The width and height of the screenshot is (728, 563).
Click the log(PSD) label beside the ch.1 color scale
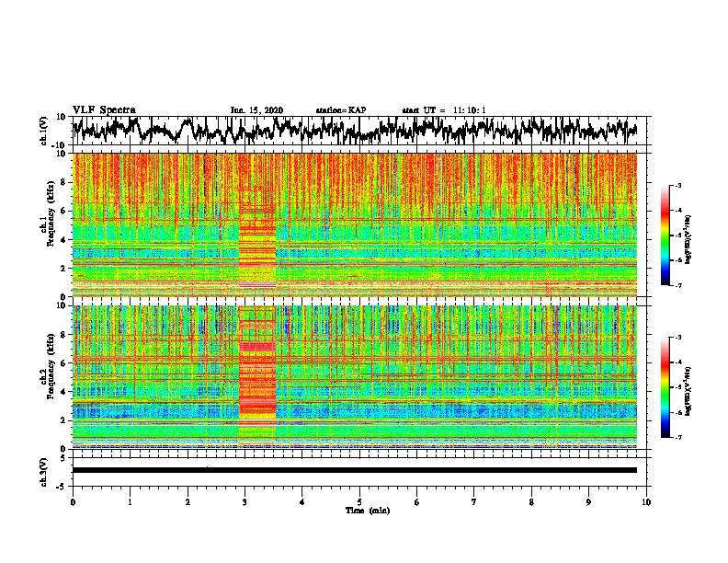[x=688, y=239]
